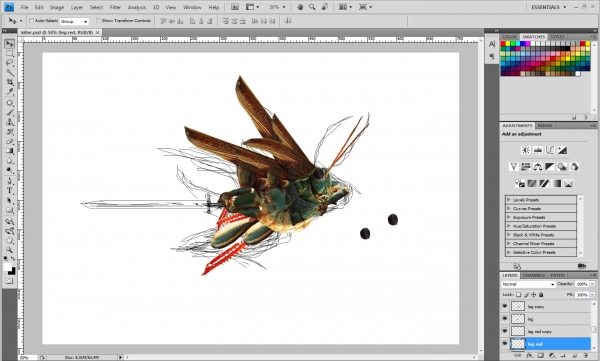Switch to the Channels tab
Viewport: 600px width, 361px height.
(533, 275)
